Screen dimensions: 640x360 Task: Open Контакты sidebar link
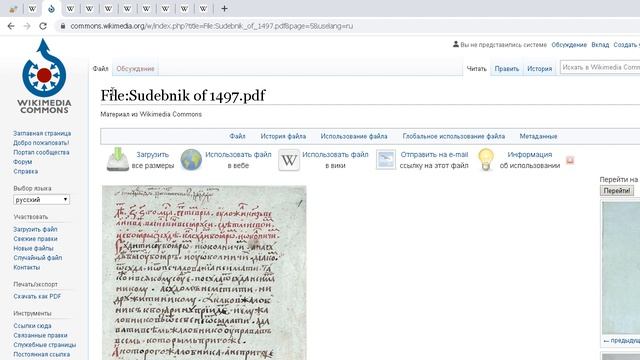click(27, 267)
